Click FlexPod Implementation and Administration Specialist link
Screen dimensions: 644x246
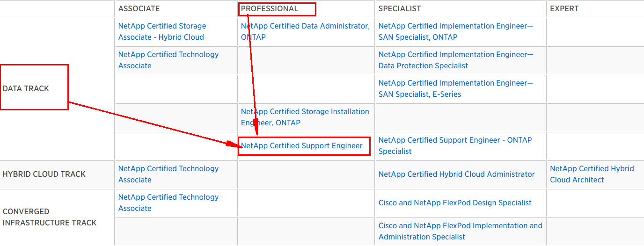[x=460, y=232]
